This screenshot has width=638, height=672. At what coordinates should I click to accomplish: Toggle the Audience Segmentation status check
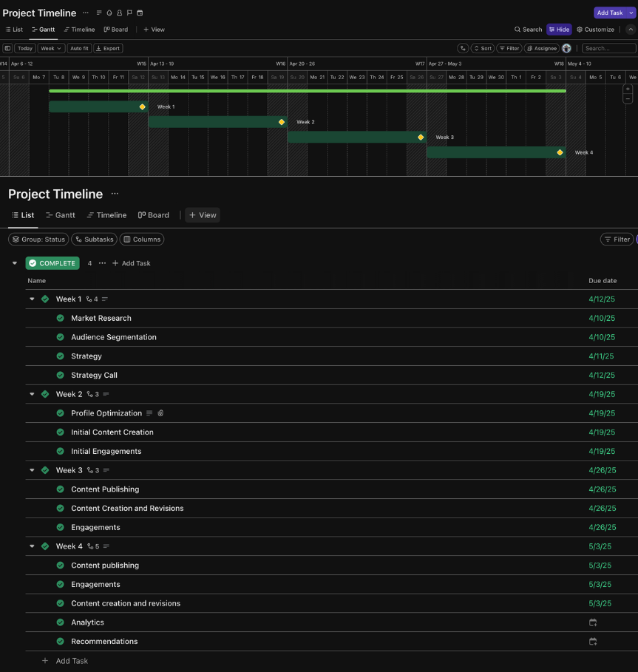pyautogui.click(x=61, y=337)
